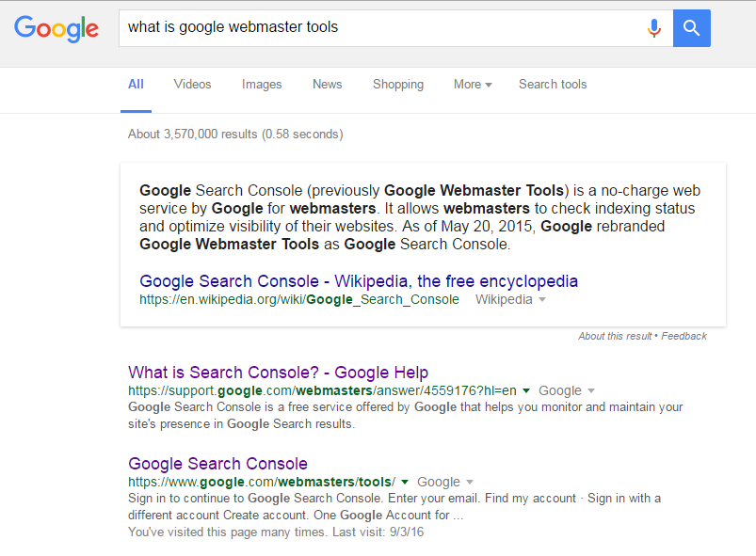The image size is (756, 556).
Task: Expand Google dropdown beside the support.google.com result
Action: pyautogui.click(x=591, y=391)
